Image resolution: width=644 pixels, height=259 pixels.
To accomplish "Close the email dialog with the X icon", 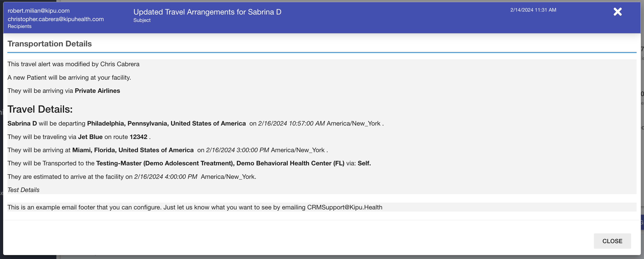I will click(617, 12).
